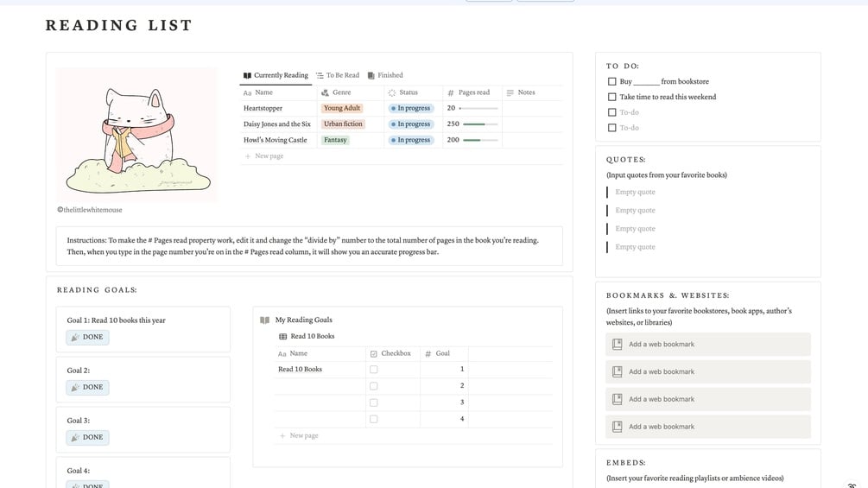This screenshot has width=868, height=488.
Task: Click bookmark icon in second web bookmark block
Action: pos(618,371)
